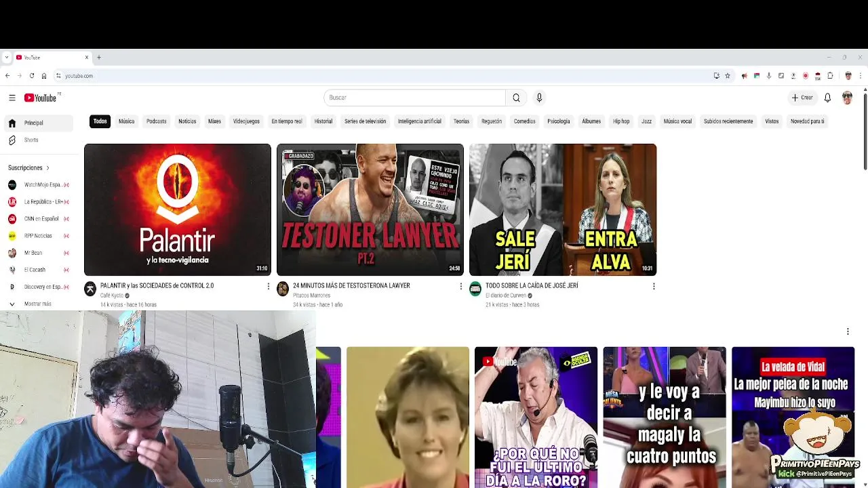Open Shorts section three-dot options
The width and height of the screenshot is (868, 488).
click(x=848, y=331)
